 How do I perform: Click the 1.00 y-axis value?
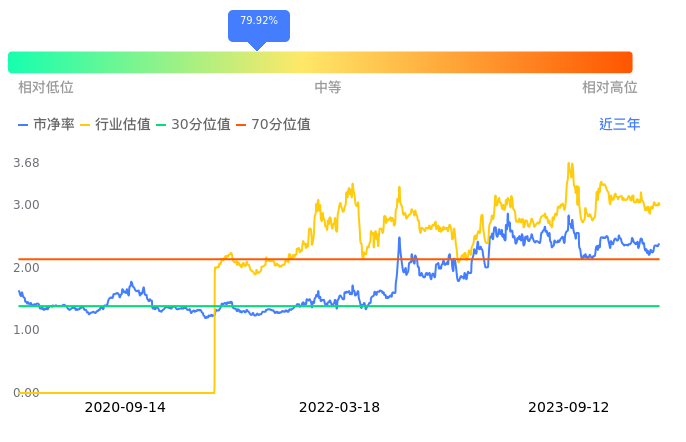point(26,330)
